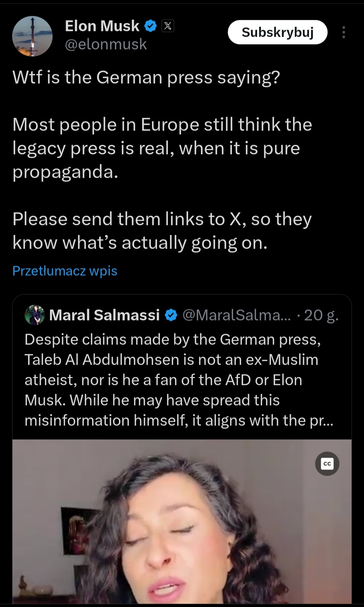Toggle closed captions on the video

[327, 464]
